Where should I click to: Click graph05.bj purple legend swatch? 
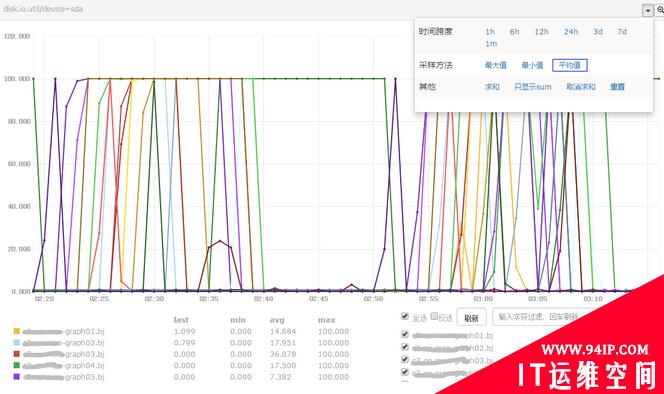(x=17, y=377)
